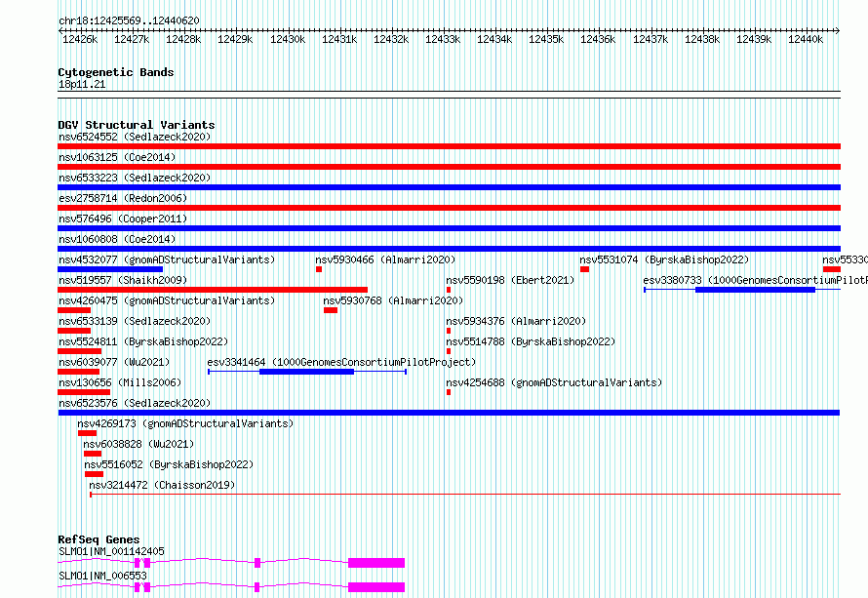Click the blue bar under nsv4532077
Screen dimensions: 868x598
pyautogui.click(x=110, y=269)
